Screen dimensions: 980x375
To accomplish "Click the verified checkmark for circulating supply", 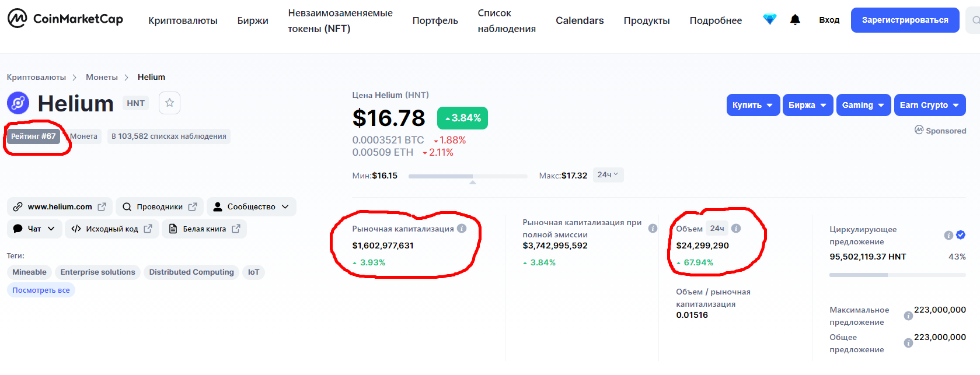I will (961, 235).
